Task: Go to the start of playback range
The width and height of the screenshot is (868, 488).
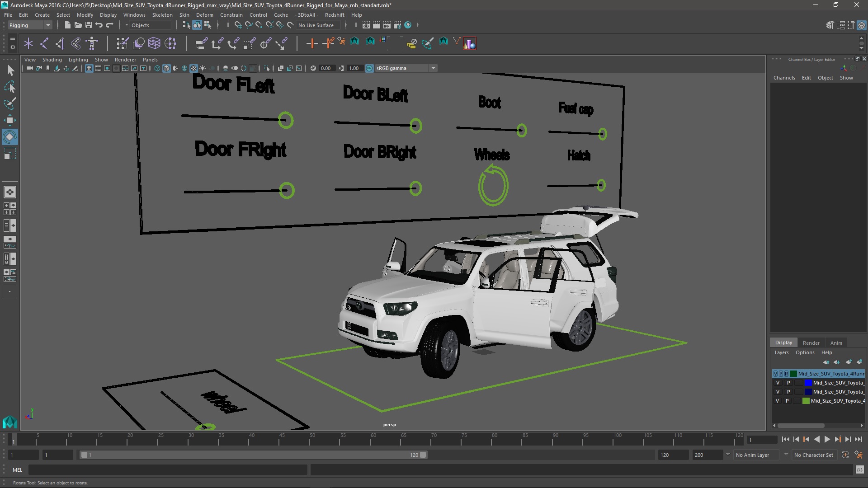Action: (x=785, y=439)
